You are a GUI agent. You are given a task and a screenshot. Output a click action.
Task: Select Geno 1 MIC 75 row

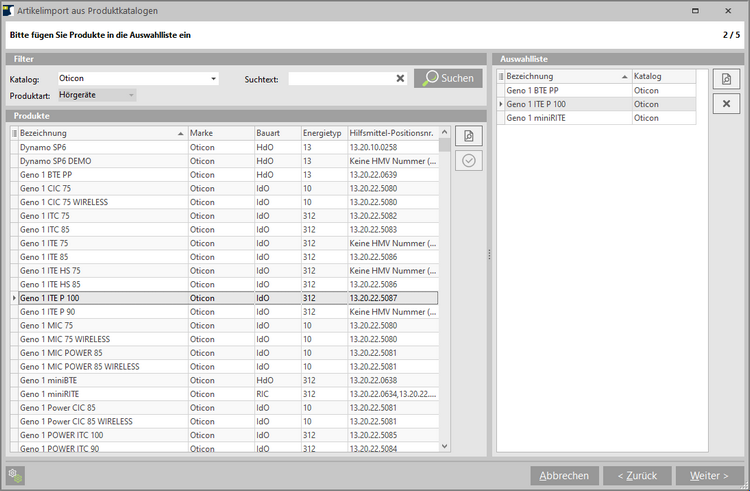coord(224,326)
